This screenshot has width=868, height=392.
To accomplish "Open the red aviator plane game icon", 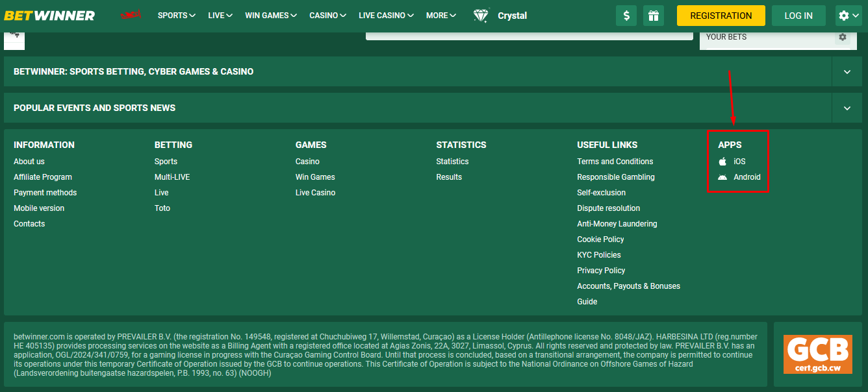I will 131,15.
